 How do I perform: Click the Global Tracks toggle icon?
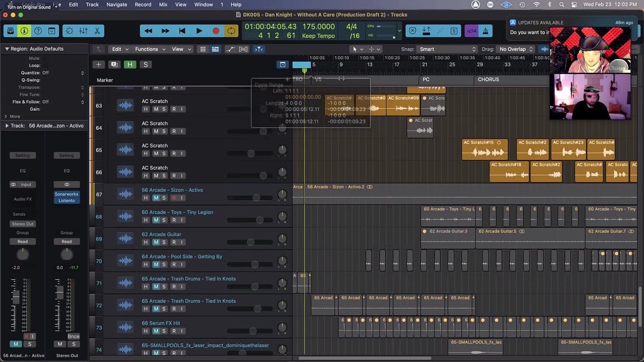click(283, 64)
